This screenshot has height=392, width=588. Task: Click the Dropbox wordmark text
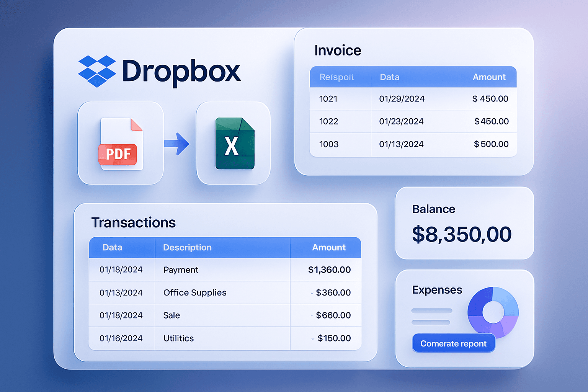(x=181, y=72)
